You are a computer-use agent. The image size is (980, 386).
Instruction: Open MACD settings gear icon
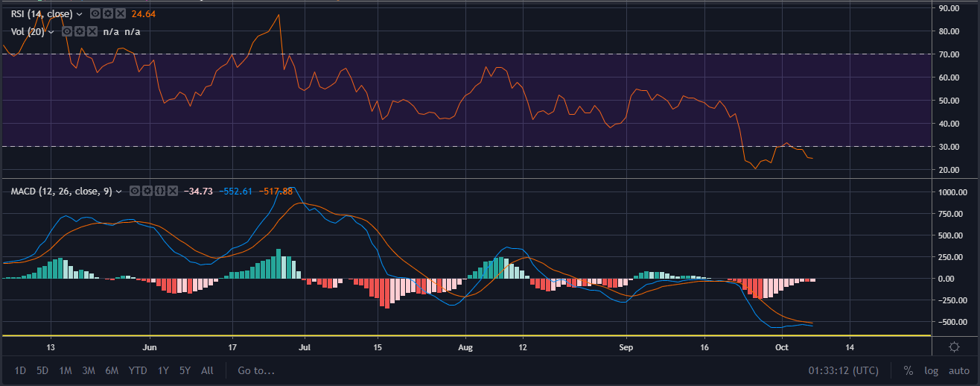click(x=146, y=192)
